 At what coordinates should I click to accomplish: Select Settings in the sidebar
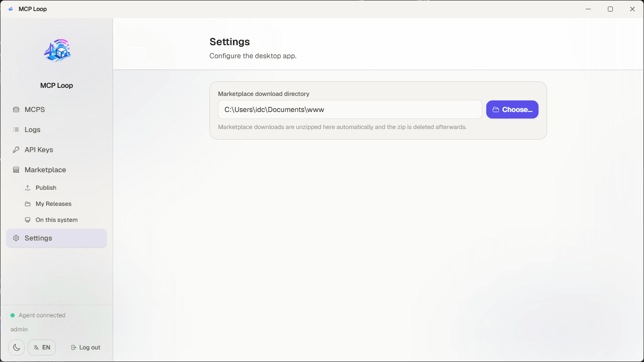[56, 238]
